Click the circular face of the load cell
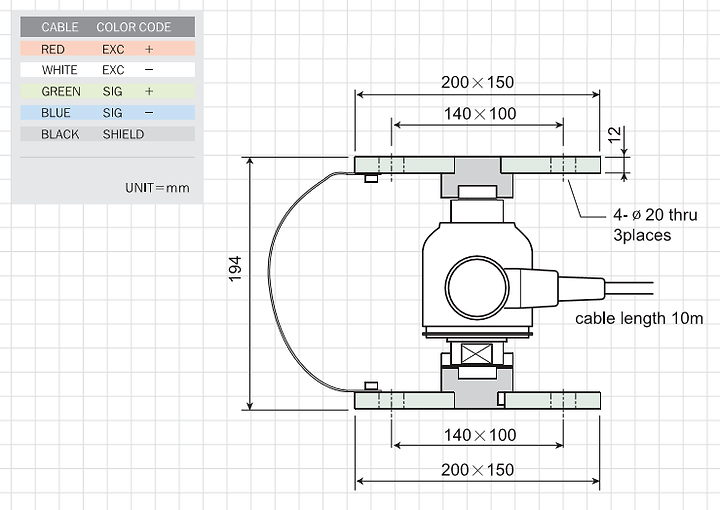720x510 pixels. coord(477,287)
